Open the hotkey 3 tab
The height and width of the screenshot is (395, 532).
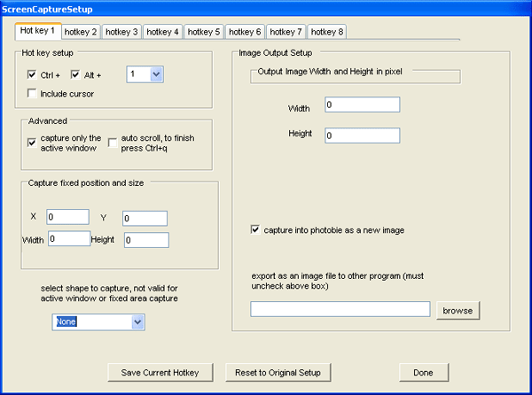coord(121,32)
